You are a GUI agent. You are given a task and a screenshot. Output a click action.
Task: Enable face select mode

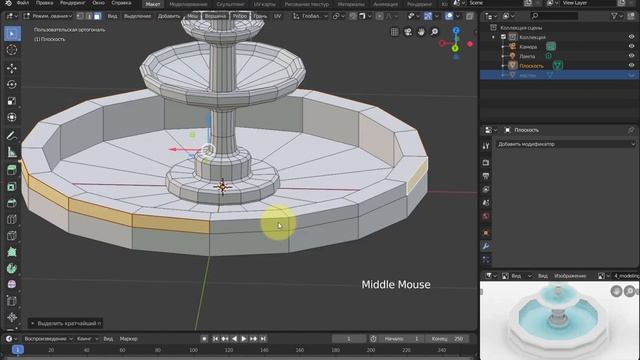tap(97, 16)
